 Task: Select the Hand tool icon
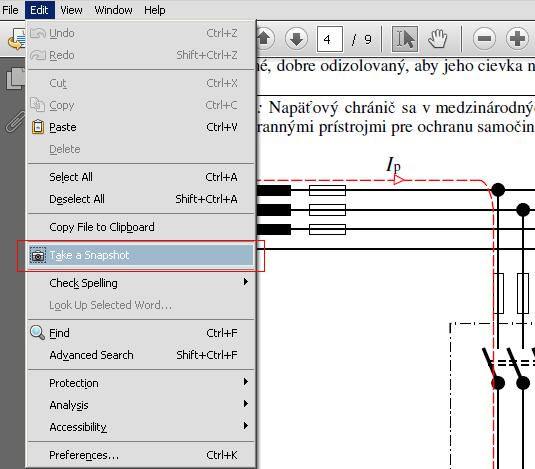point(437,39)
